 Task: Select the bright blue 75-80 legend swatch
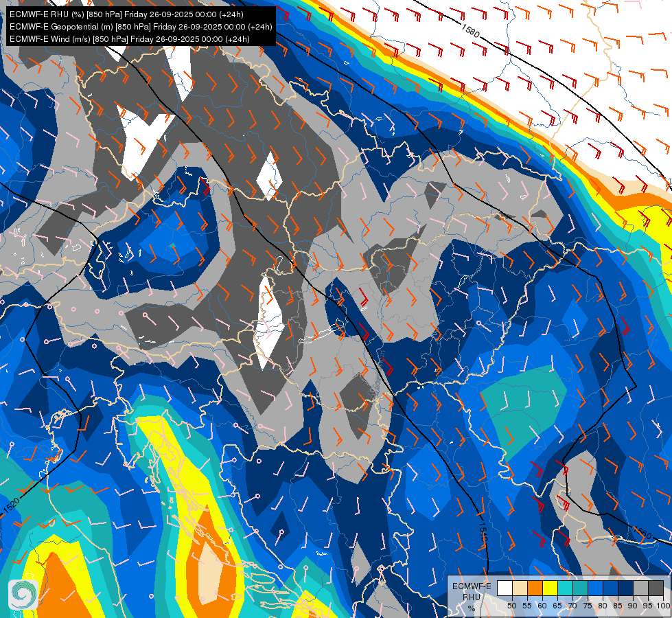pyautogui.click(x=595, y=588)
